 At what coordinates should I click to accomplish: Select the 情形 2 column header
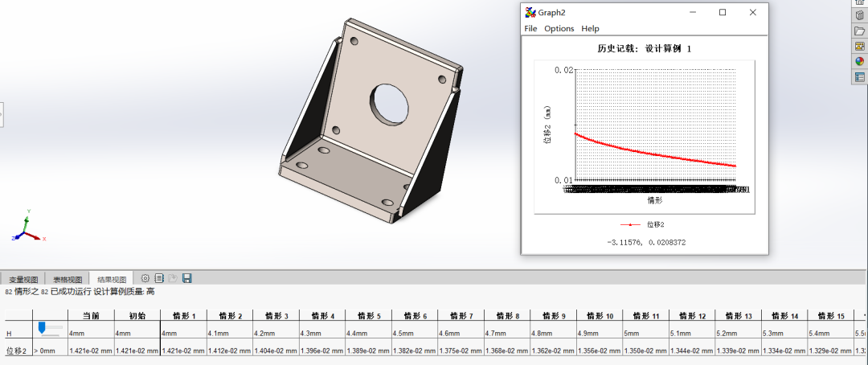click(230, 316)
